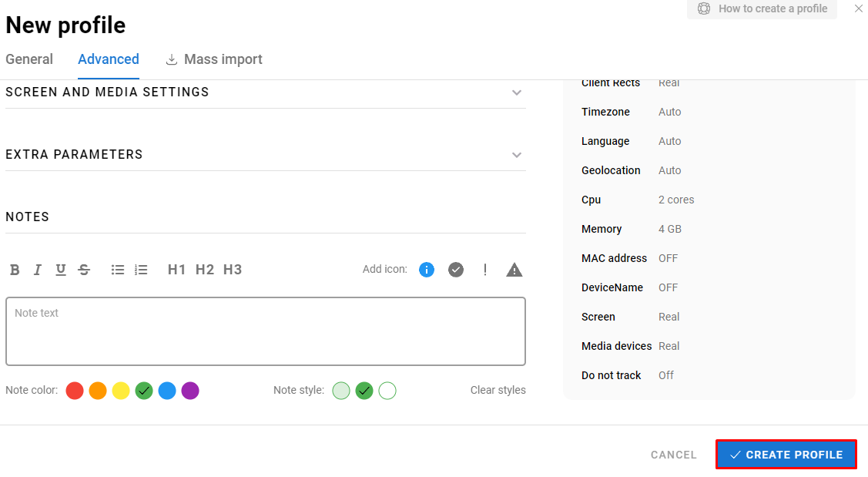Apply H3 heading style

(x=233, y=270)
